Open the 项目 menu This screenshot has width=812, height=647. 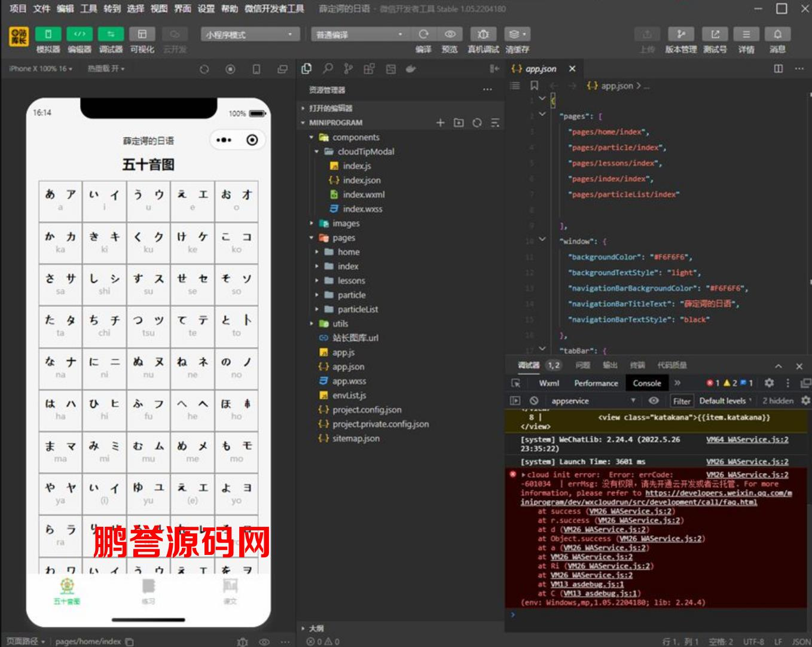18,8
